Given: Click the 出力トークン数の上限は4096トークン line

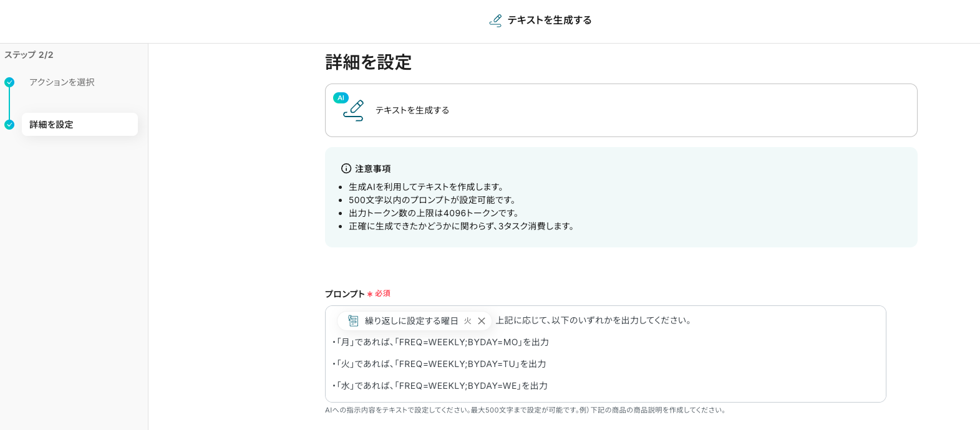Looking at the screenshot, I should 434,213.
